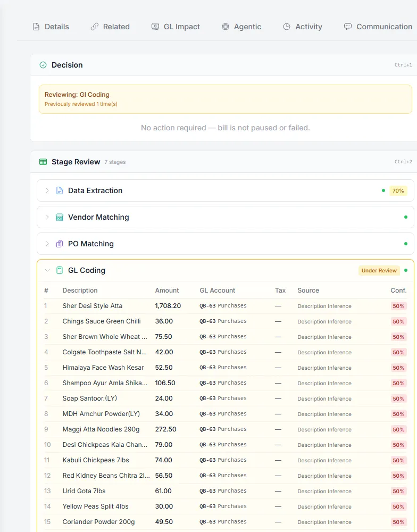Click the Previously reviewed 1 time(s) text
Screen dimensions: 417x532
pos(81,104)
